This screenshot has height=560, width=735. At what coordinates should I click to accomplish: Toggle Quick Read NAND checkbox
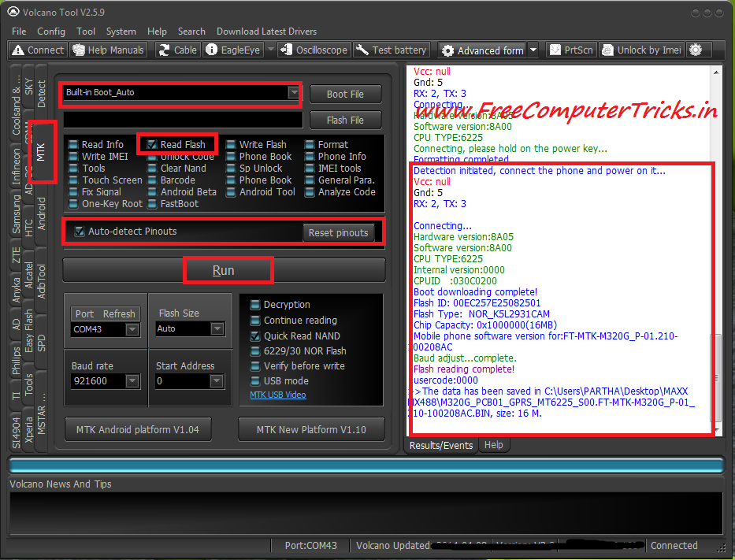point(255,336)
